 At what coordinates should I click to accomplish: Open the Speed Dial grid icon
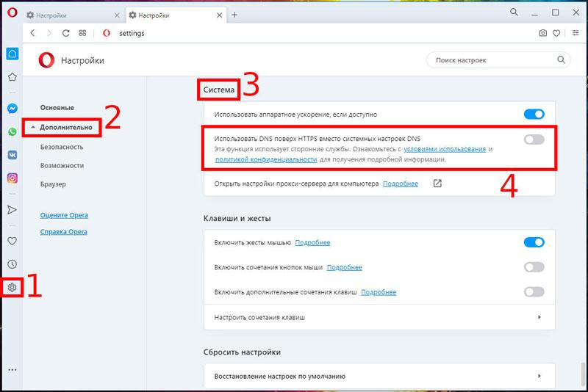click(82, 33)
